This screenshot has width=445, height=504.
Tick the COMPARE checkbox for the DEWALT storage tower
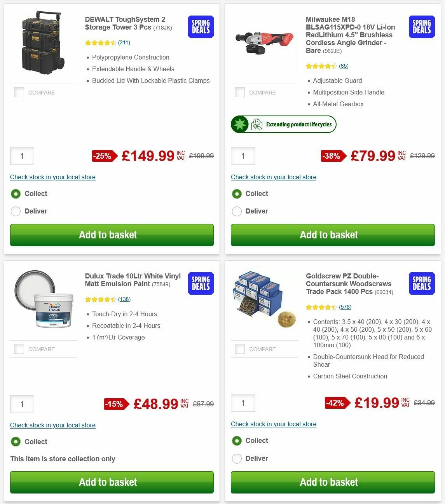pyautogui.click(x=19, y=92)
